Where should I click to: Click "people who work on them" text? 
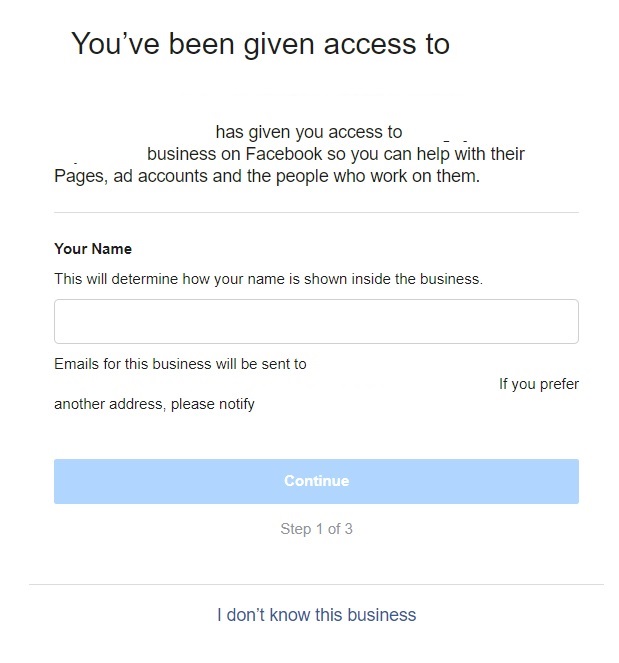376,176
